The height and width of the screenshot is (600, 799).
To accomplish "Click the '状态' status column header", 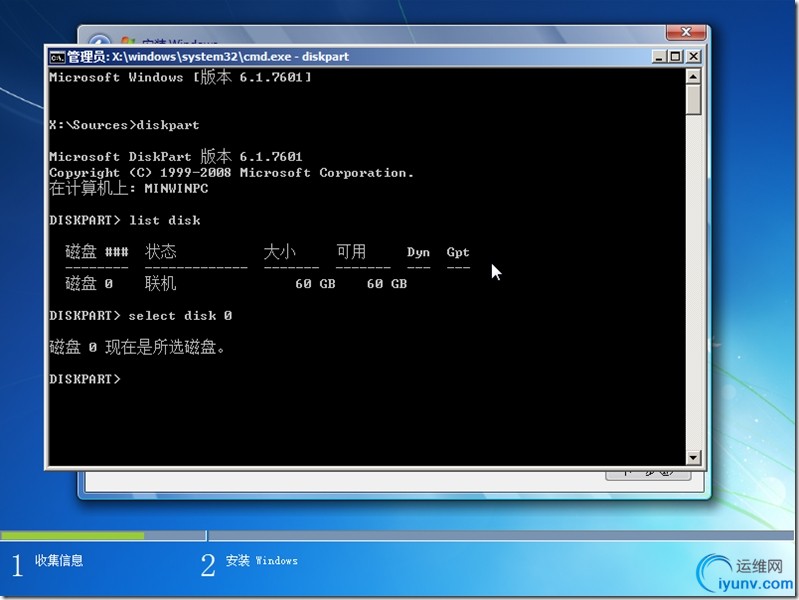I will click(x=161, y=251).
